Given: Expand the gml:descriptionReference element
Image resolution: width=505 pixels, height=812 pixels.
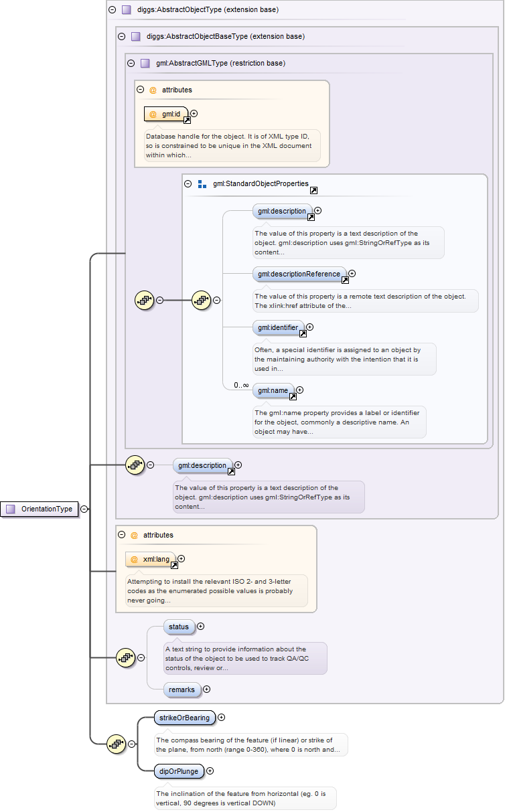Looking at the screenshot, I should point(352,273).
